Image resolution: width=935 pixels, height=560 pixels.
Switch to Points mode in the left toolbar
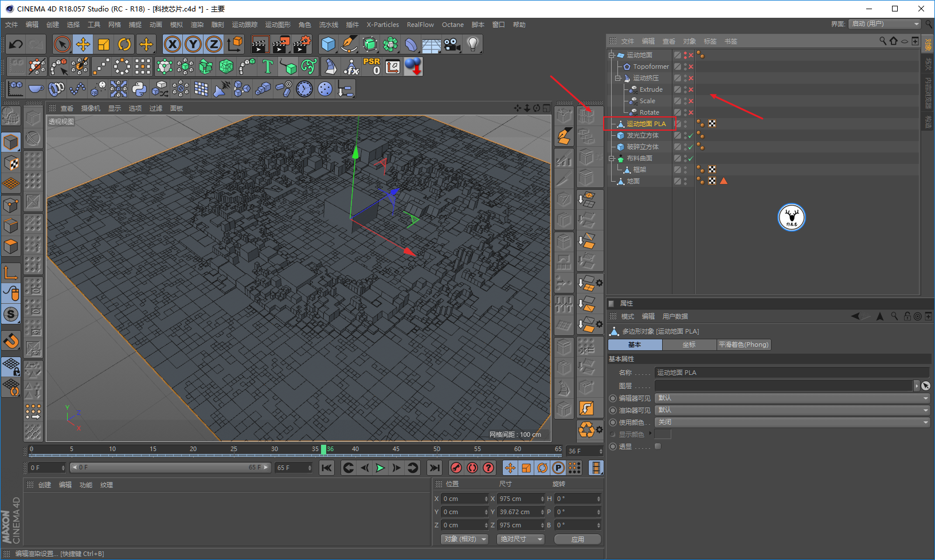pyautogui.click(x=11, y=205)
